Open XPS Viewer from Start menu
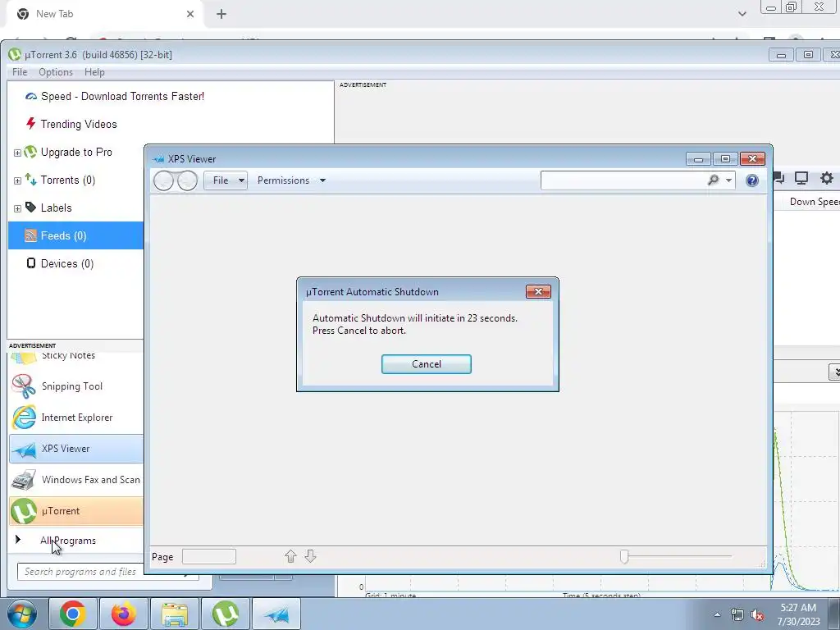The width and height of the screenshot is (840, 630). tap(76, 449)
